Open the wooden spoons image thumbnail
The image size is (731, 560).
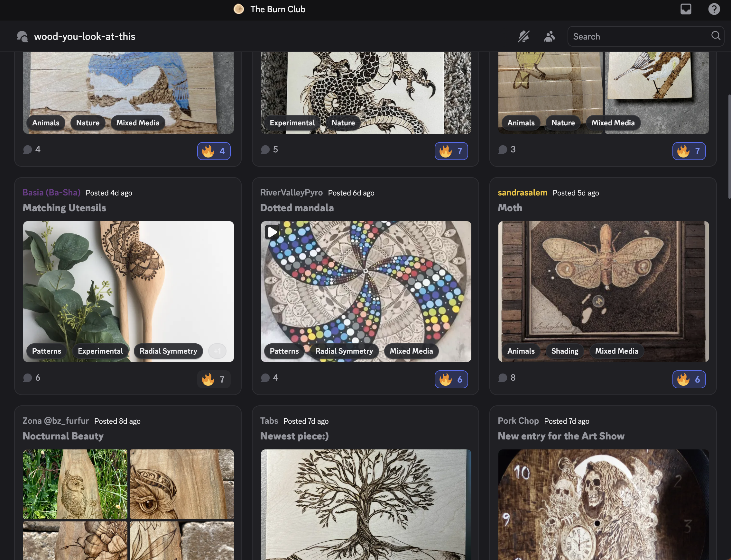click(x=128, y=291)
